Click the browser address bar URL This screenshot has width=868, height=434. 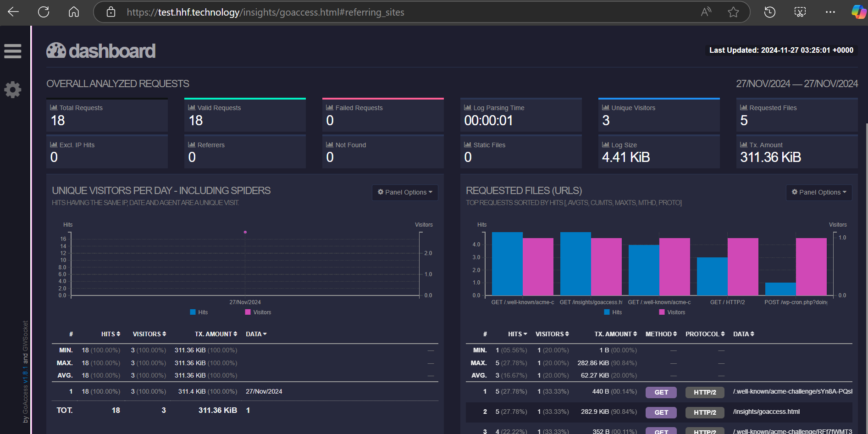265,12
